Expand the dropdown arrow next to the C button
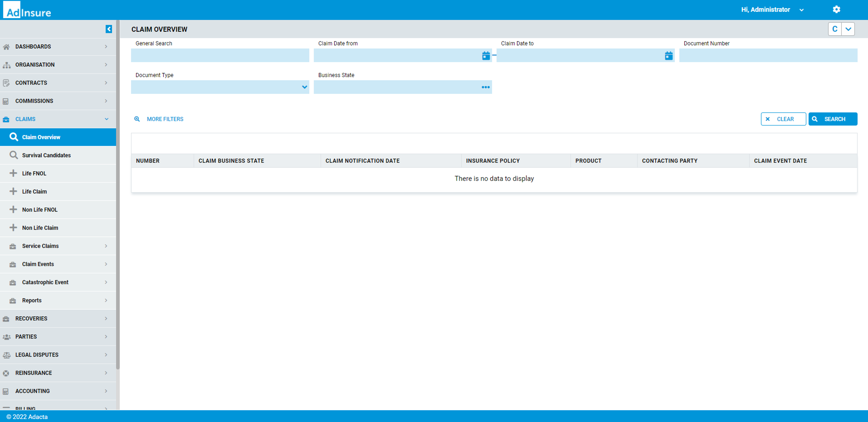This screenshot has width=868, height=422. point(848,29)
